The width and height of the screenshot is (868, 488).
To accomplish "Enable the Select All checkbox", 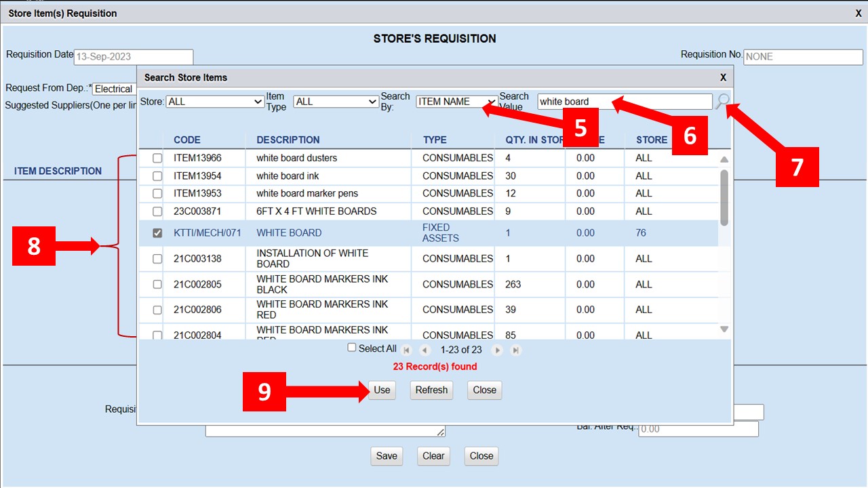I will 351,348.
